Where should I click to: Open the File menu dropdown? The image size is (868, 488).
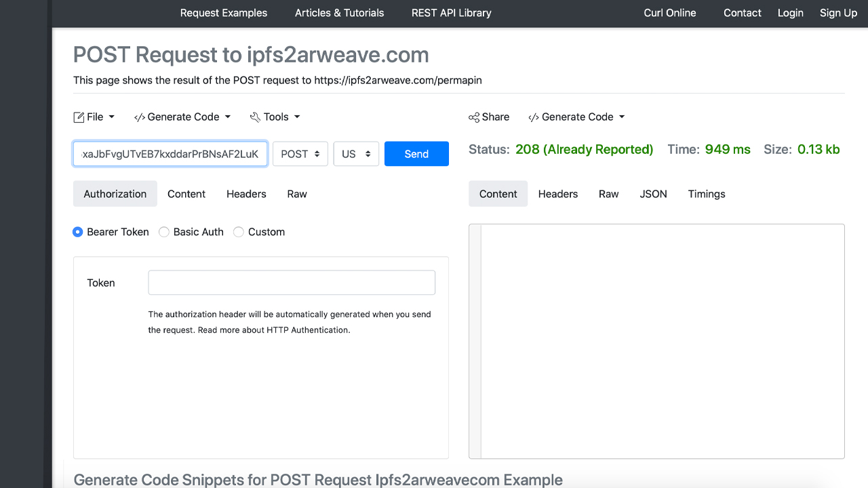coord(94,117)
